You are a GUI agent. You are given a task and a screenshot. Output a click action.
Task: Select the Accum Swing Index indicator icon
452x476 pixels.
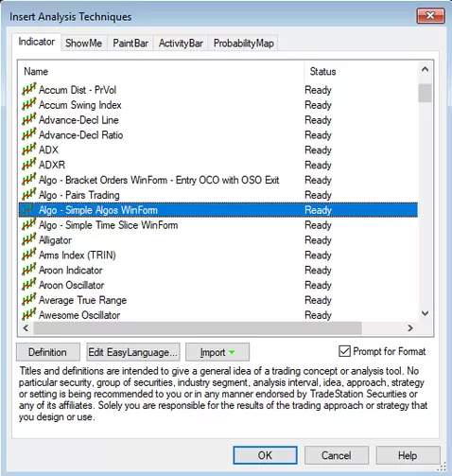pyautogui.click(x=28, y=104)
